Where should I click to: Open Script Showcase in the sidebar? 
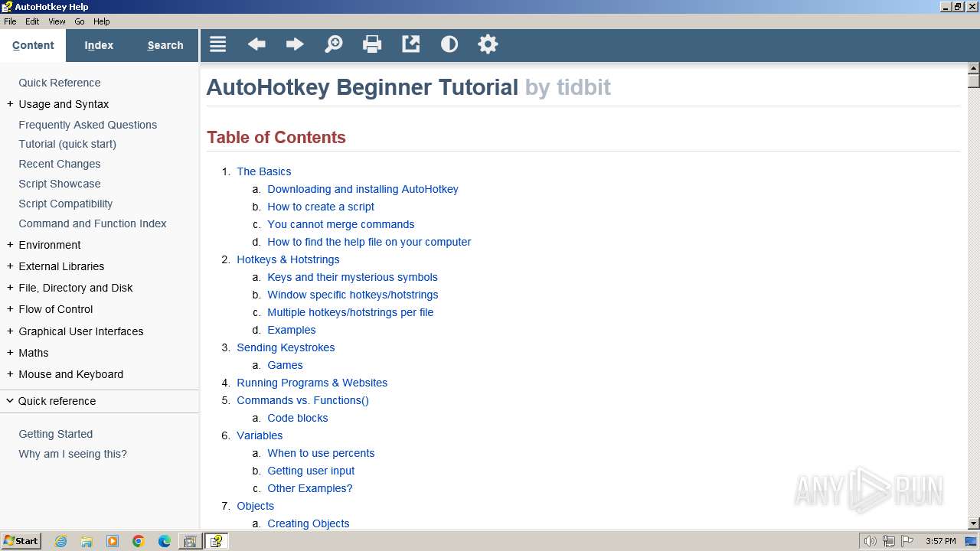click(x=60, y=184)
